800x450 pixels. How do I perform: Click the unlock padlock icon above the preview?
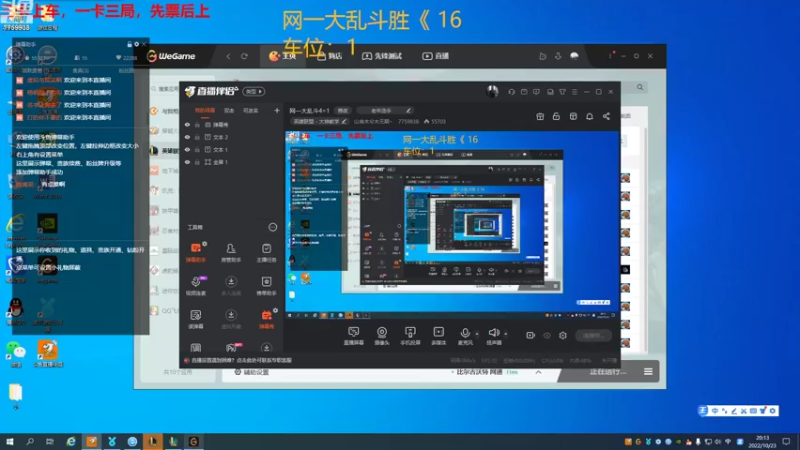[x=556, y=116]
